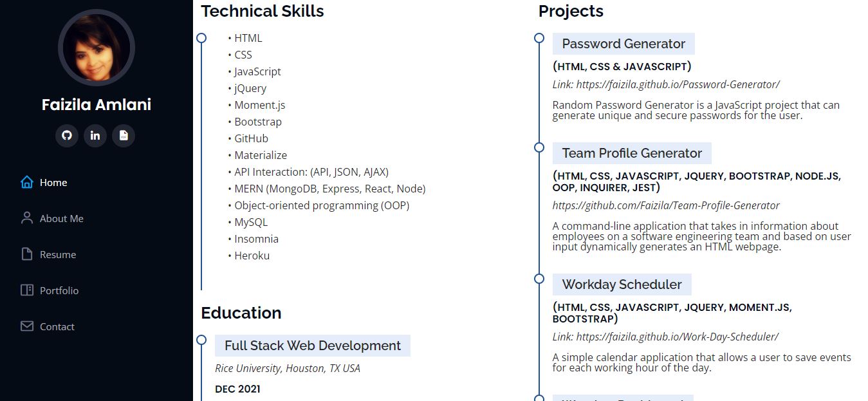Click the Random Password Generator description
This screenshot has height=401, width=868.
click(x=696, y=110)
